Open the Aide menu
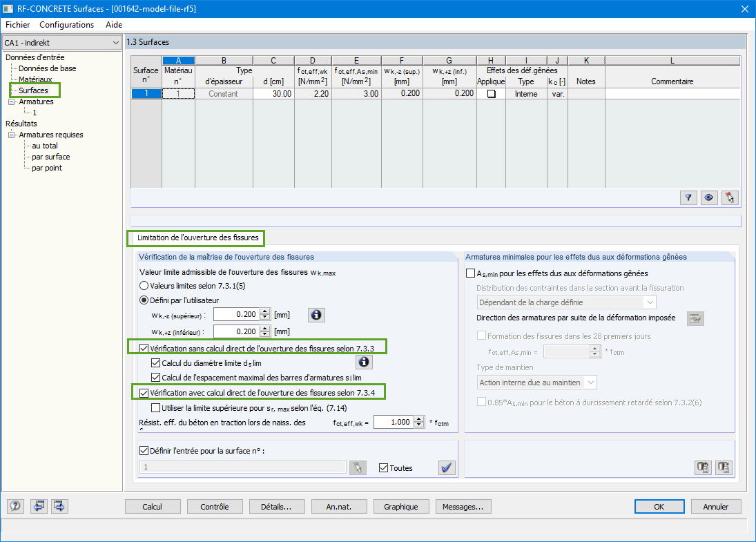756x542 pixels. (x=114, y=25)
